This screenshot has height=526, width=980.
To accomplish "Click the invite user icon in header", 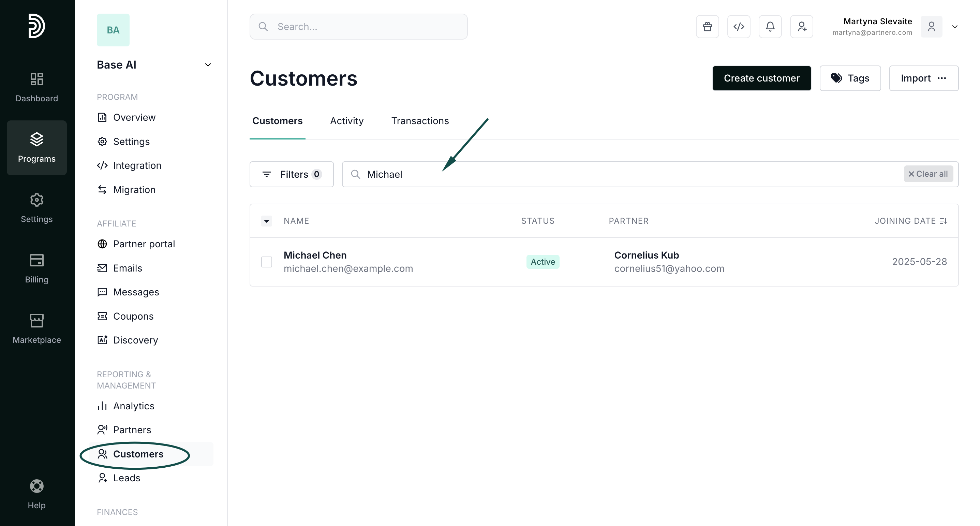I will coord(802,27).
